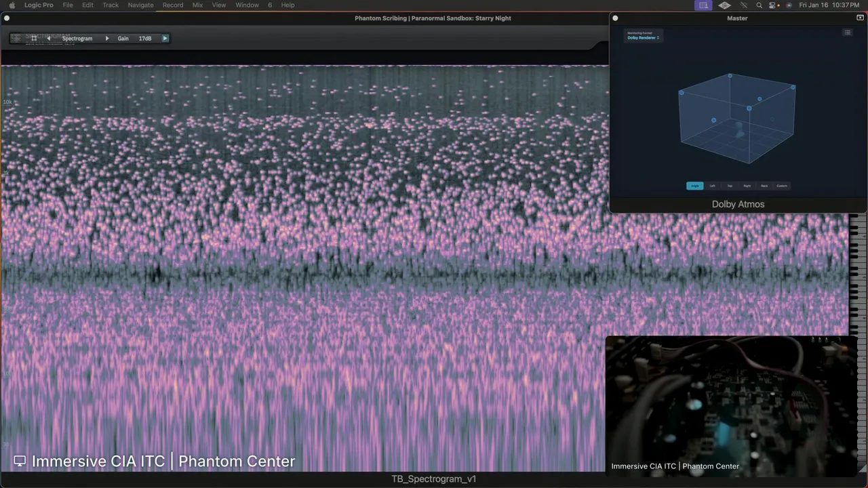The height and width of the screenshot is (488, 868).
Task: Open the Record menu
Action: [173, 5]
